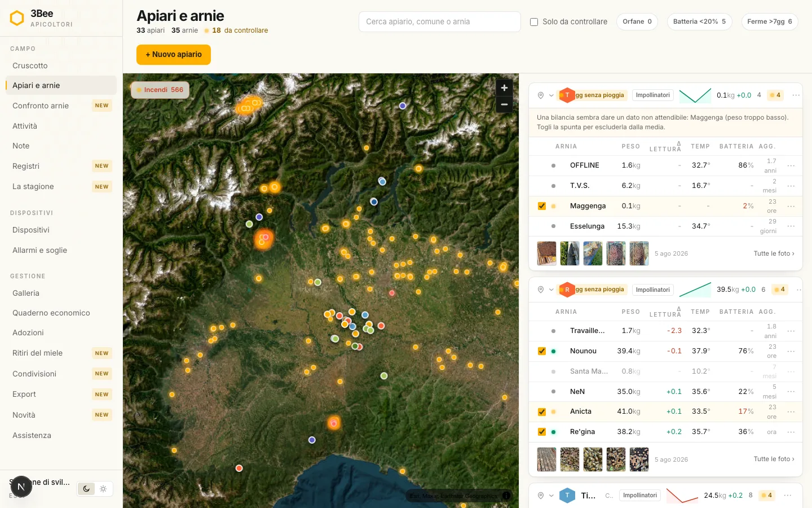812x508 pixels.
Task: Open more options for the 0.1kg apiary card
Action: pos(796,95)
